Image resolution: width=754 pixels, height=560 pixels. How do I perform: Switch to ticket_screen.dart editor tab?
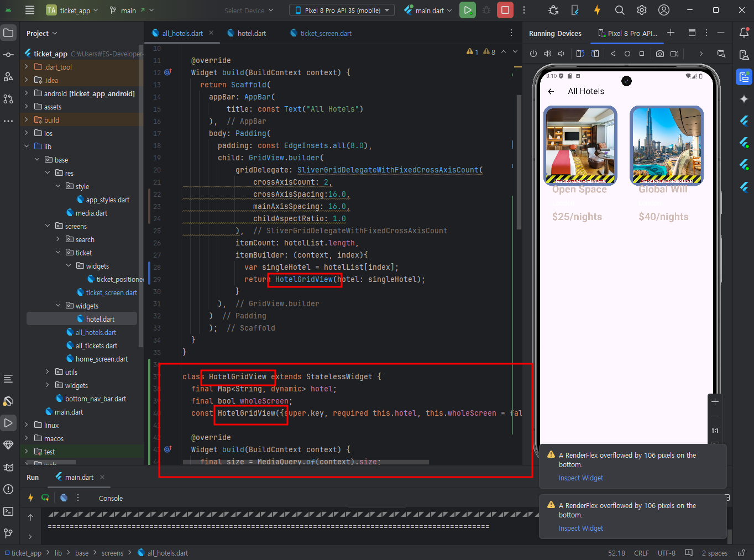(321, 33)
